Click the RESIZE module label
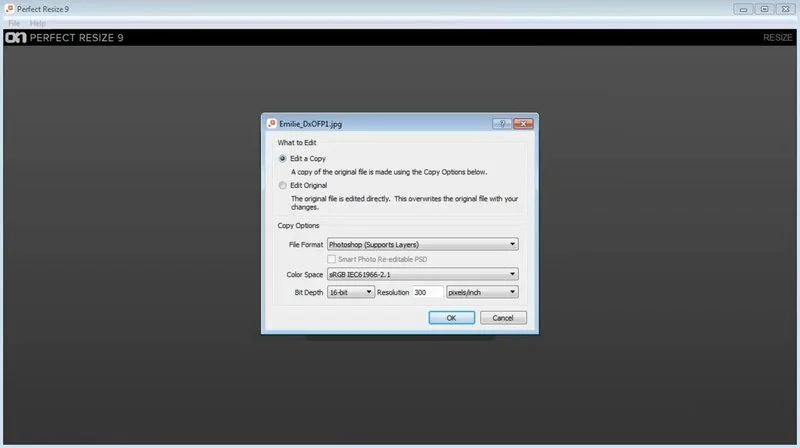Screen dimensions: 800x448 pyautogui.click(x=778, y=38)
